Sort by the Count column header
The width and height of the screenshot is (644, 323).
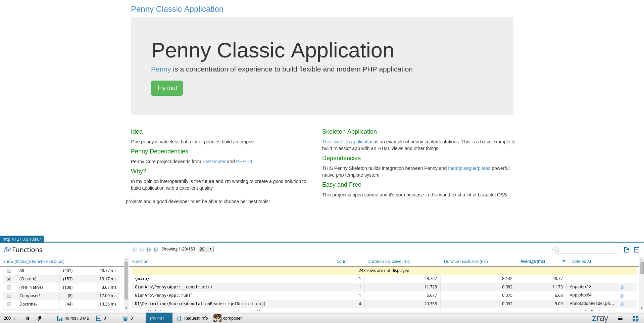[342, 262]
